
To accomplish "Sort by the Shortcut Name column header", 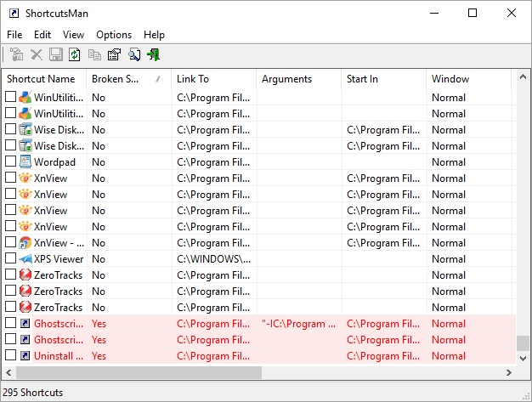I will coord(44,79).
